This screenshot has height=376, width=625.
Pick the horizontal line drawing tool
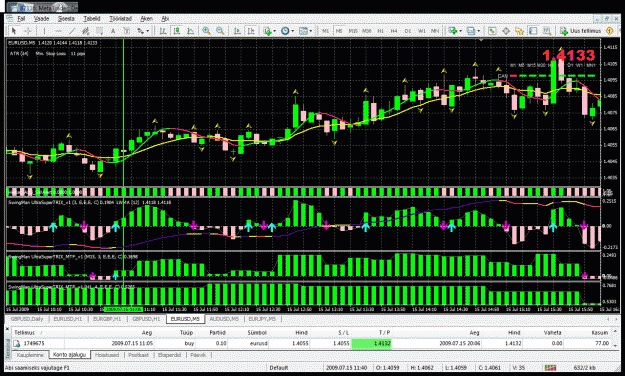point(58,31)
